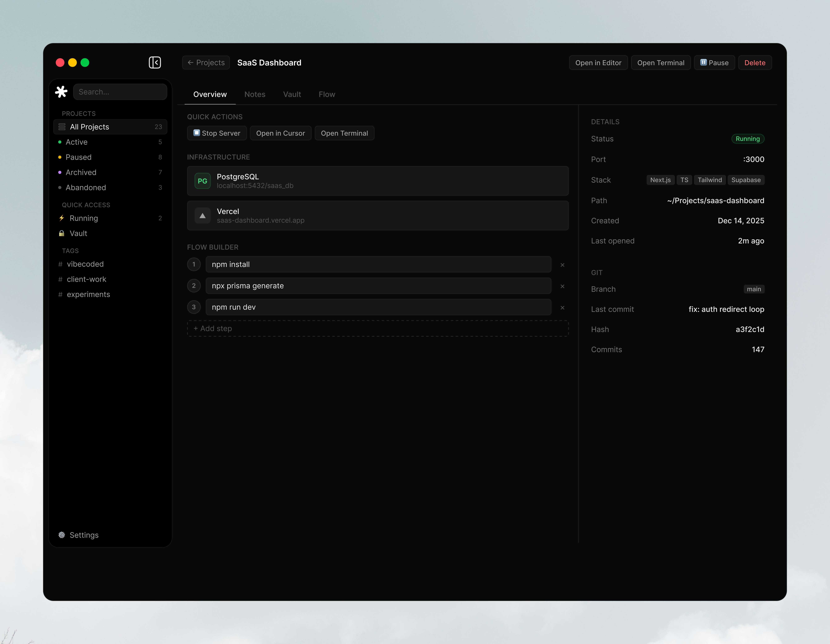Remove the npm install step
The width and height of the screenshot is (830, 644).
(562, 265)
